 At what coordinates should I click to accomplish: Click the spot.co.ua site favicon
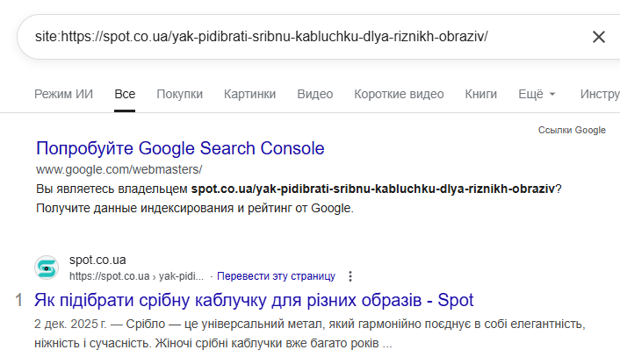(47, 268)
